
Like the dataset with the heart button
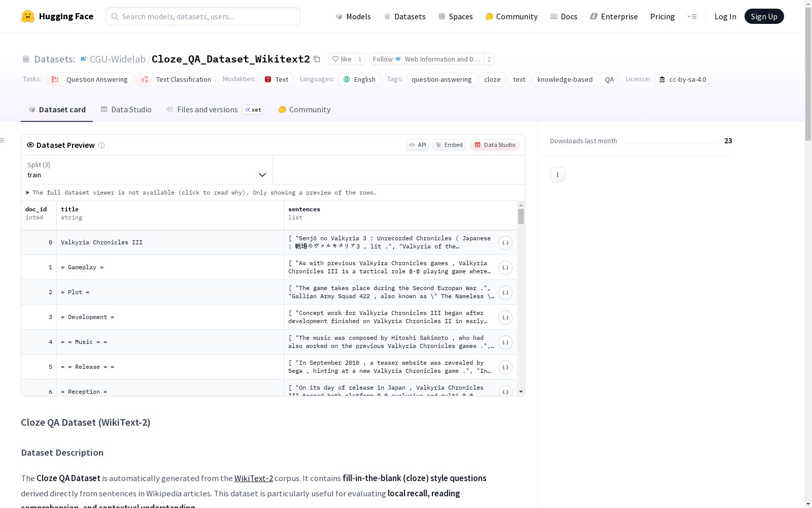coord(342,59)
